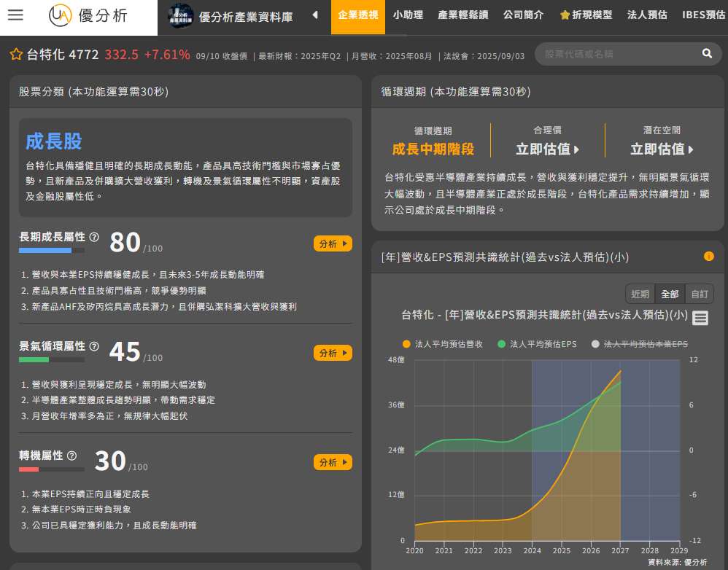The image size is (728, 570).
Task: Click the UA 優分析 logo
Action: tap(88, 15)
